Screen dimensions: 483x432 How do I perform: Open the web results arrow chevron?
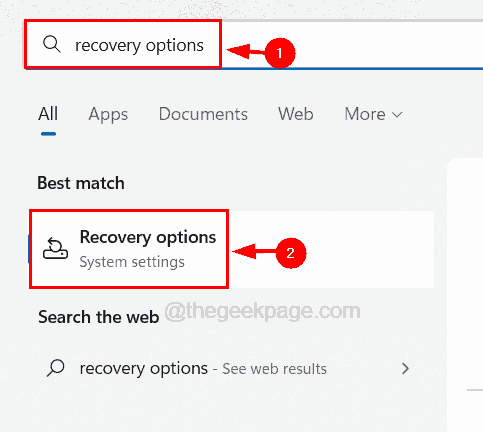click(405, 369)
